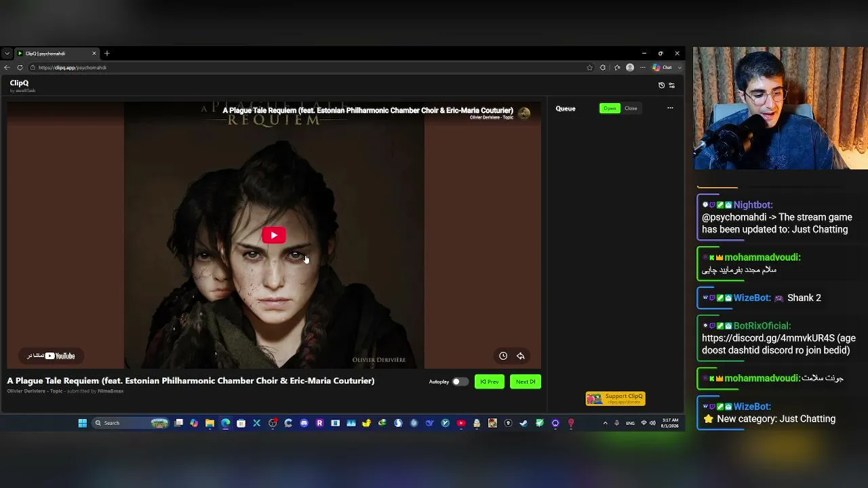
Task: Click the taskbar Search box
Action: 130,423
